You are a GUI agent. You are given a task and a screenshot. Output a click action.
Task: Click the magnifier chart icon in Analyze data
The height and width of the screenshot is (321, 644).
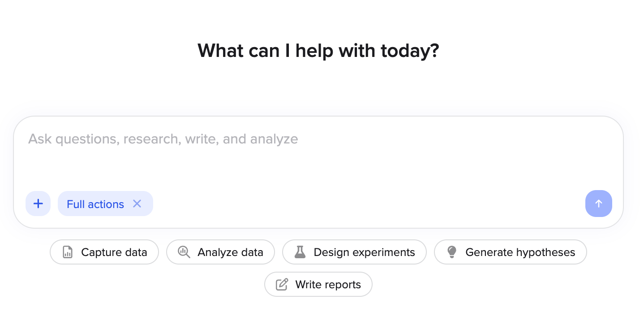point(184,252)
